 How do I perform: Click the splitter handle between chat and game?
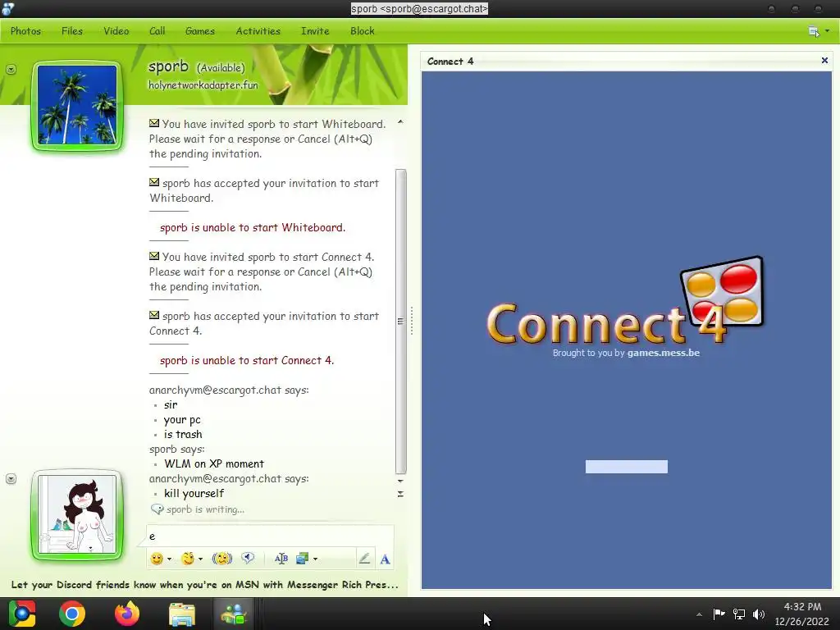(x=412, y=321)
